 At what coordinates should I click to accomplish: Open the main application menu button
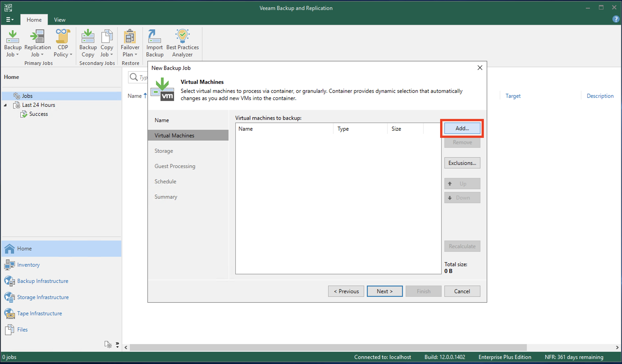pyautogui.click(x=10, y=20)
